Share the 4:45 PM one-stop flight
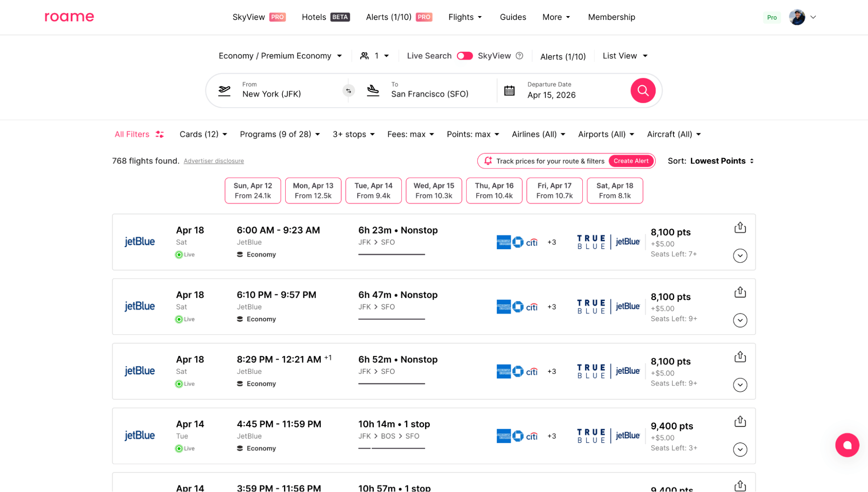 pyautogui.click(x=740, y=421)
